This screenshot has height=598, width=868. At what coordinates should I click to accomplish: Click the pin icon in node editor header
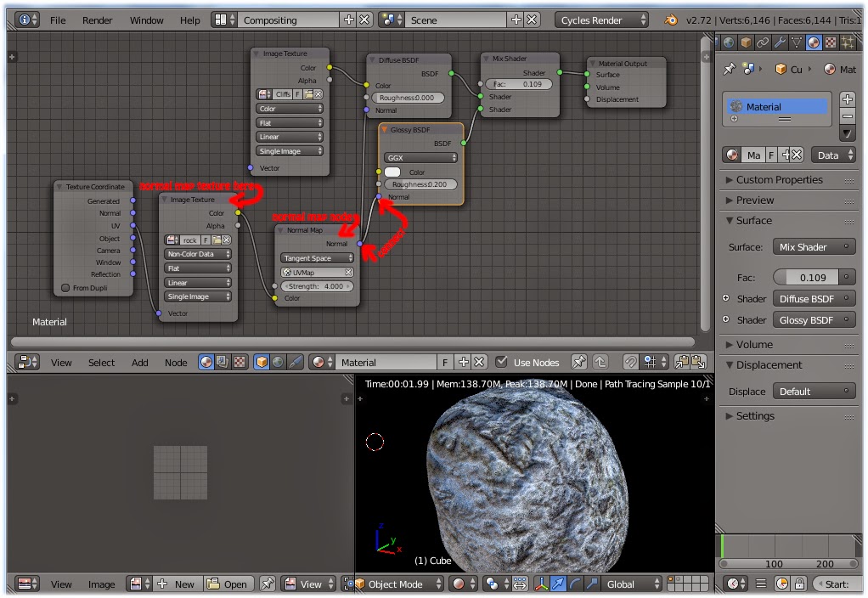pos(578,361)
